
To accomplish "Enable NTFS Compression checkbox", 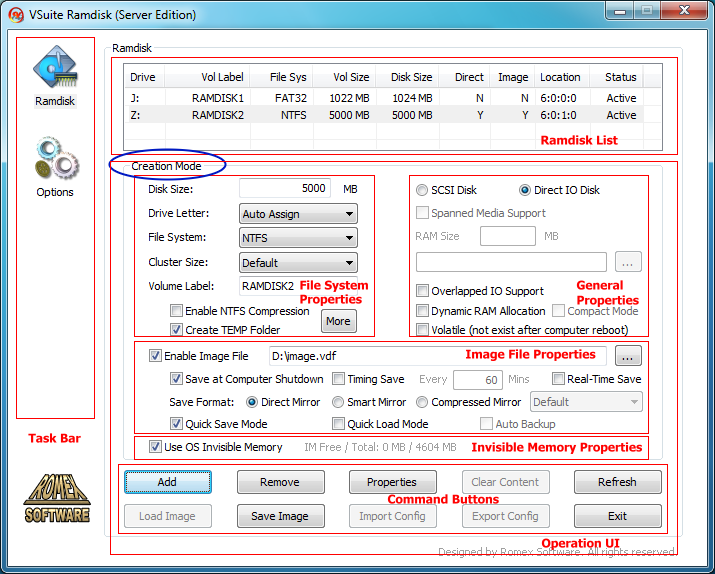I will click(176, 311).
